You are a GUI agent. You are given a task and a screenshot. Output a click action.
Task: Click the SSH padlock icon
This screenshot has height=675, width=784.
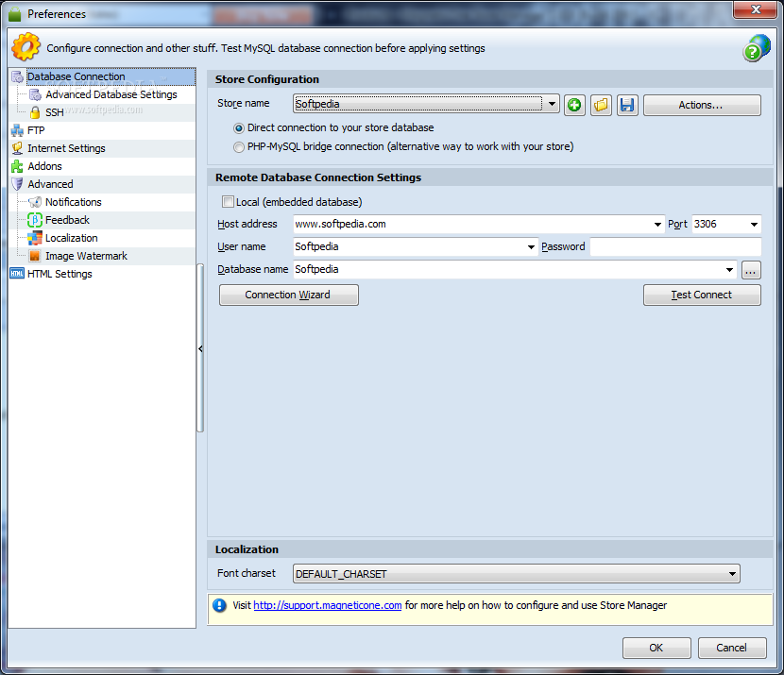(x=35, y=112)
